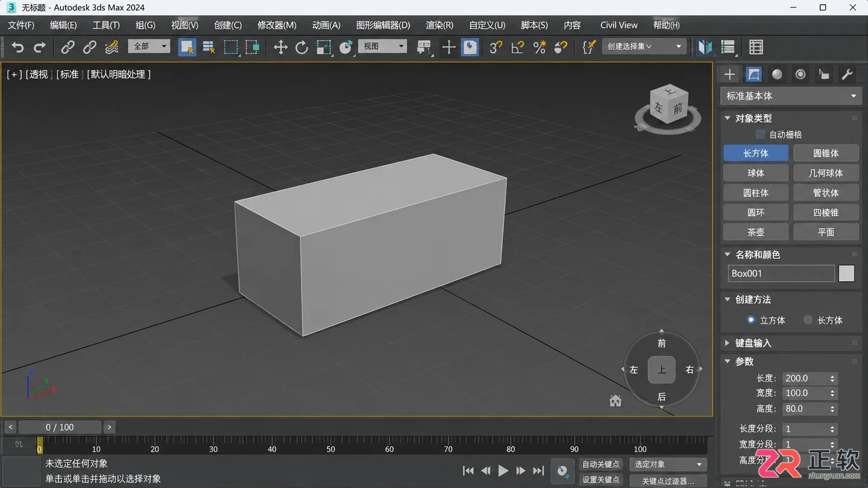
Task: Choose the Select Object tool
Action: 187,47
